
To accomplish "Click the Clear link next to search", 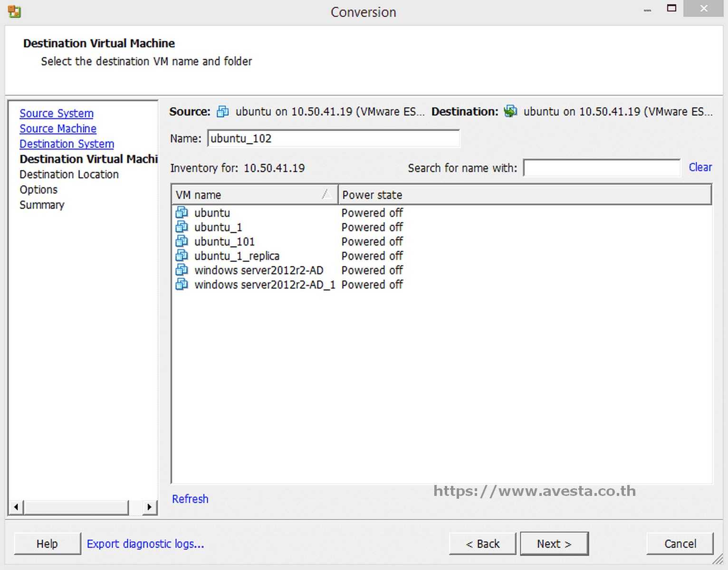I will (700, 167).
